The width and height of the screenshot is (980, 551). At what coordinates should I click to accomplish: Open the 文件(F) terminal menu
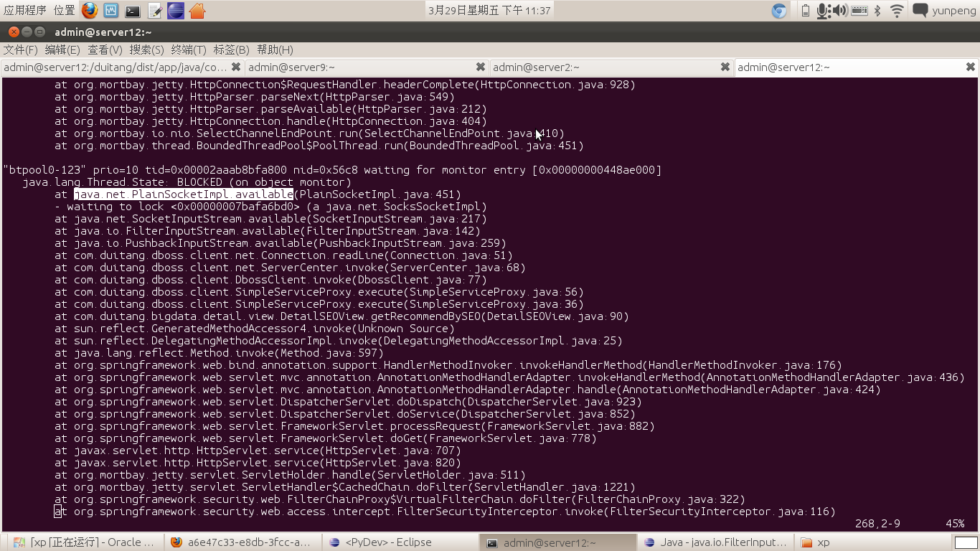(x=20, y=50)
